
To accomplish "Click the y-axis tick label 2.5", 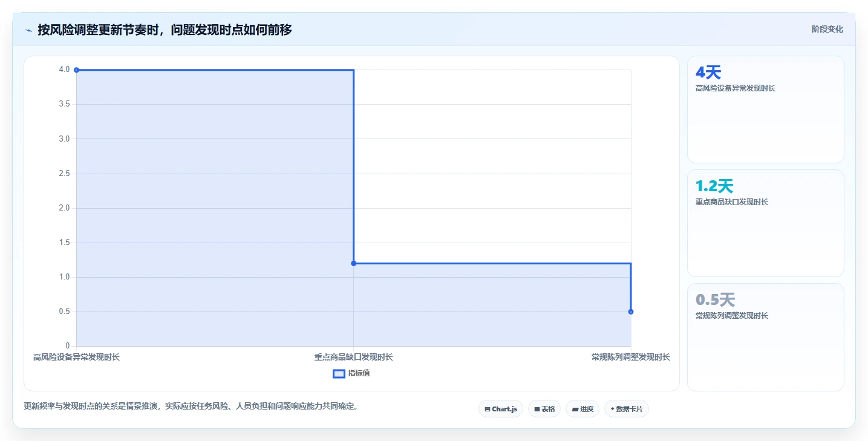I will 64,174.
